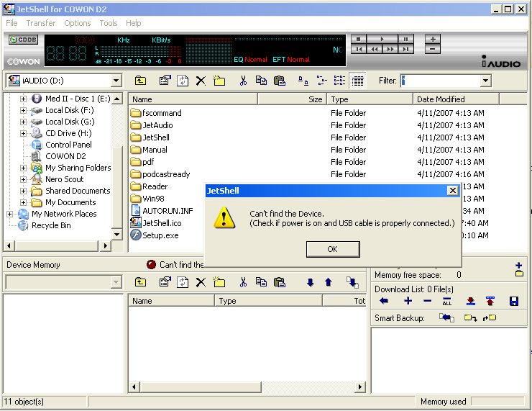Switch to list view

coord(339,81)
